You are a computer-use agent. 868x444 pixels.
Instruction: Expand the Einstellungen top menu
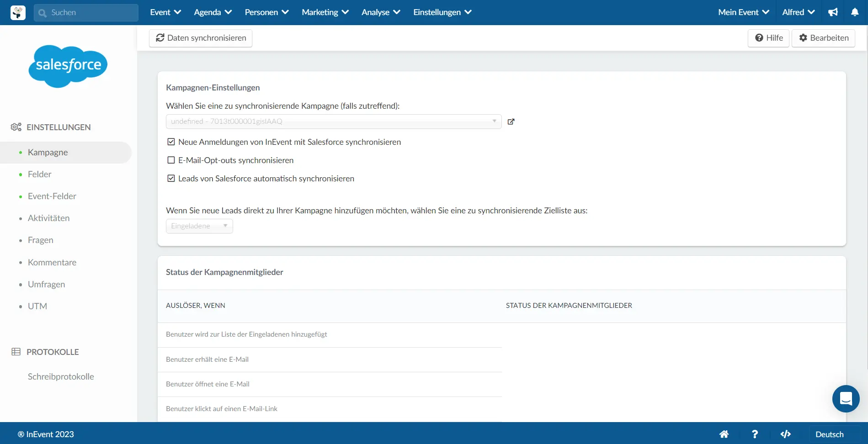442,12
